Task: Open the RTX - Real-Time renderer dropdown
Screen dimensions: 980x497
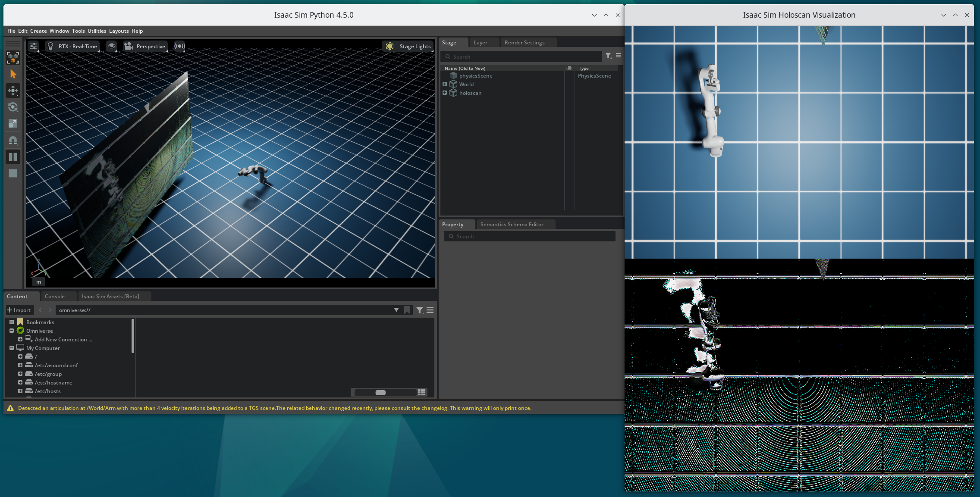Action: click(72, 46)
